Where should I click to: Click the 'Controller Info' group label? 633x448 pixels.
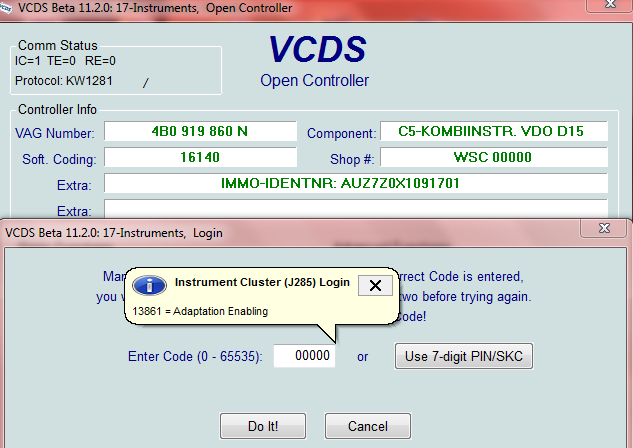[x=57, y=109]
